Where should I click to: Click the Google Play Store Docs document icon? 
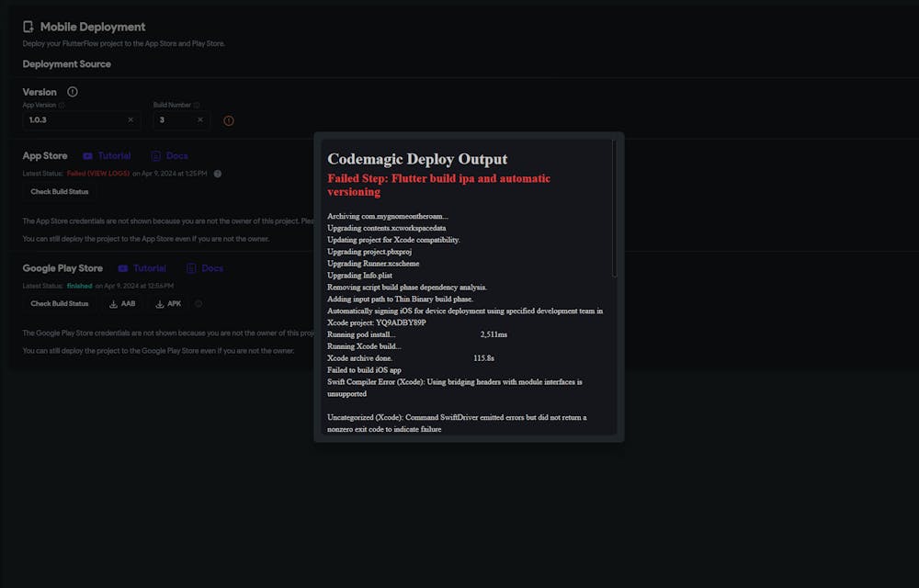click(x=191, y=268)
